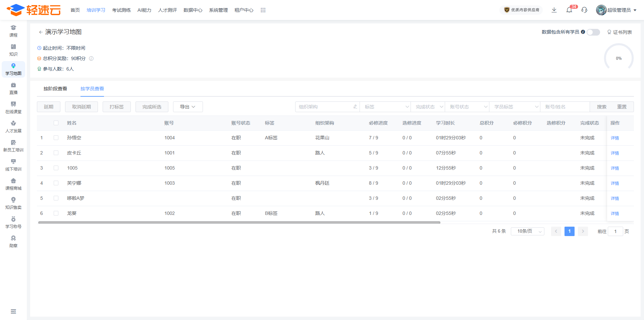Viewport: 644px width, 320px height.
Task: Toggle the 数据包含所有学员 switch
Action: coord(593,32)
